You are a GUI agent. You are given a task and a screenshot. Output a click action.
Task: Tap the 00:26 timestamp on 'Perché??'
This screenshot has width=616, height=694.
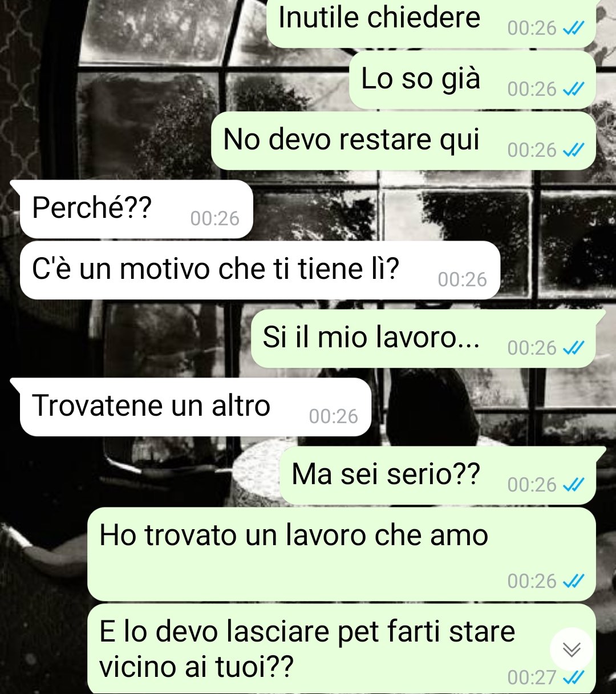pyautogui.click(x=215, y=219)
